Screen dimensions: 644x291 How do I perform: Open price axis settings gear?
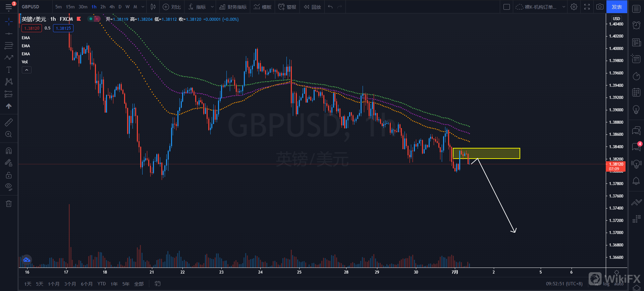(x=616, y=273)
